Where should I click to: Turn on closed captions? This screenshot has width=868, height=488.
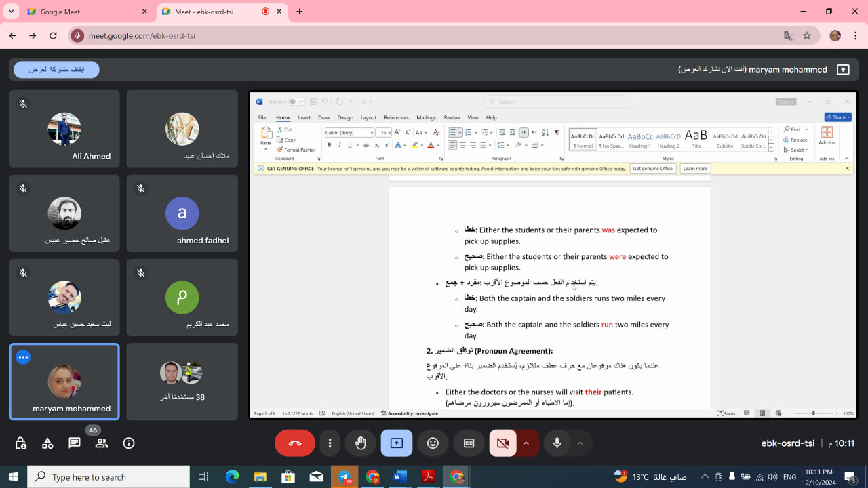coord(469,443)
